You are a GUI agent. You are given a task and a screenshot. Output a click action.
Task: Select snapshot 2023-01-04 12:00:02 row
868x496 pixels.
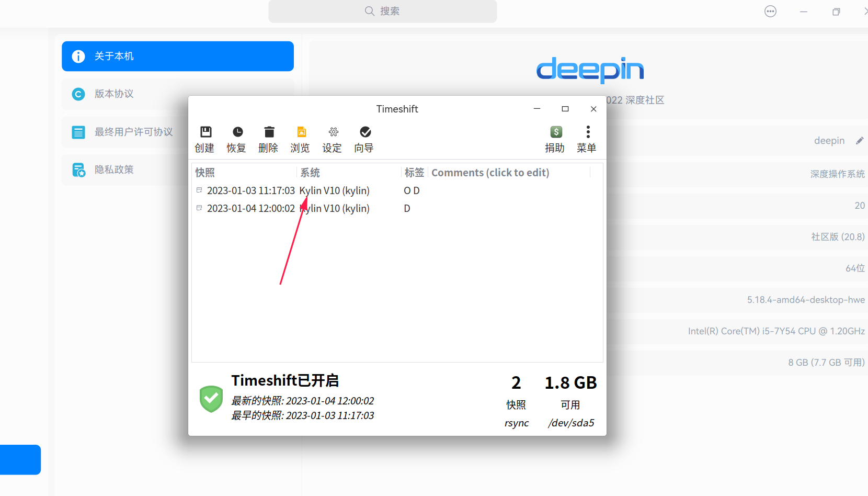coord(397,208)
